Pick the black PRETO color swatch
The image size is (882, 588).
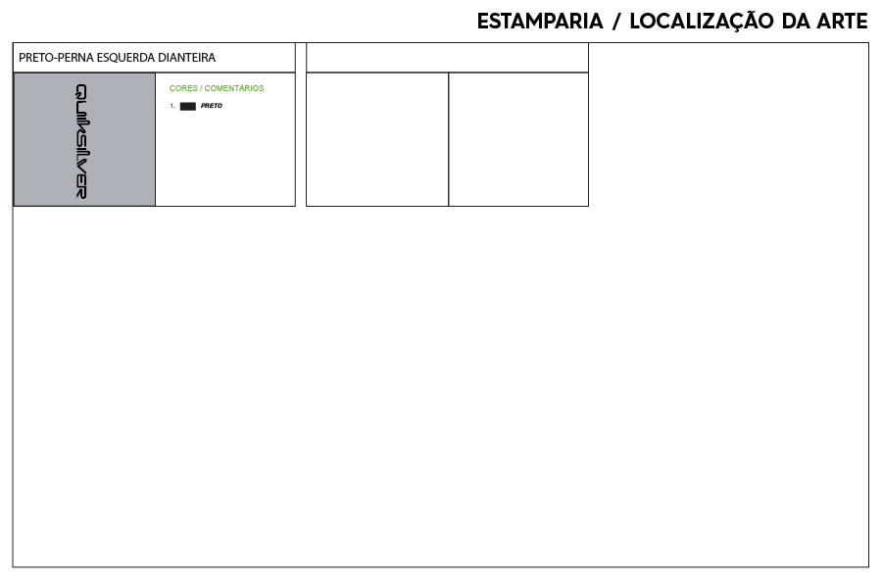[188, 107]
